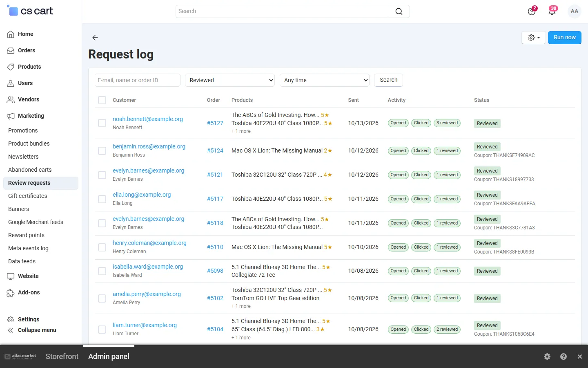Click the Orders inbox icon
Viewport: 588px width, 368px height.
pyautogui.click(x=11, y=51)
